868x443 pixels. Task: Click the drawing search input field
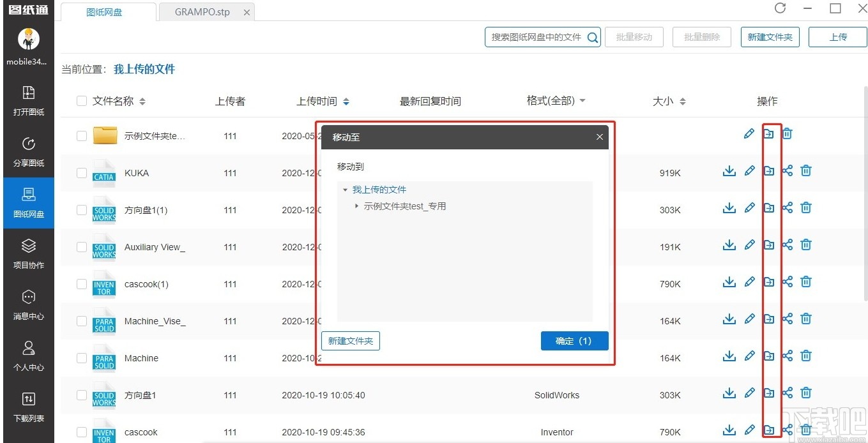coord(537,37)
